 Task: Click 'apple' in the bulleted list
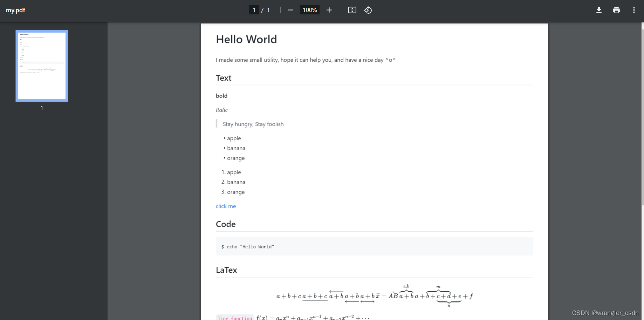234,138
